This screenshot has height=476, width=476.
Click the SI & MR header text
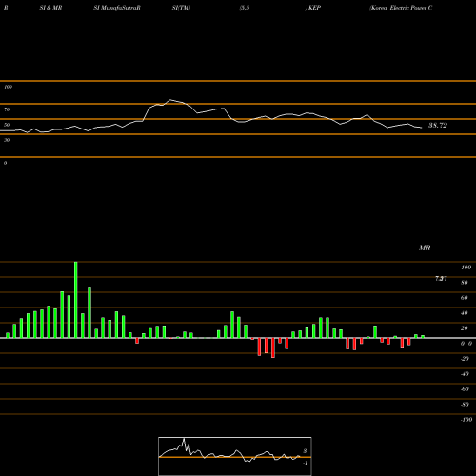point(50,8)
